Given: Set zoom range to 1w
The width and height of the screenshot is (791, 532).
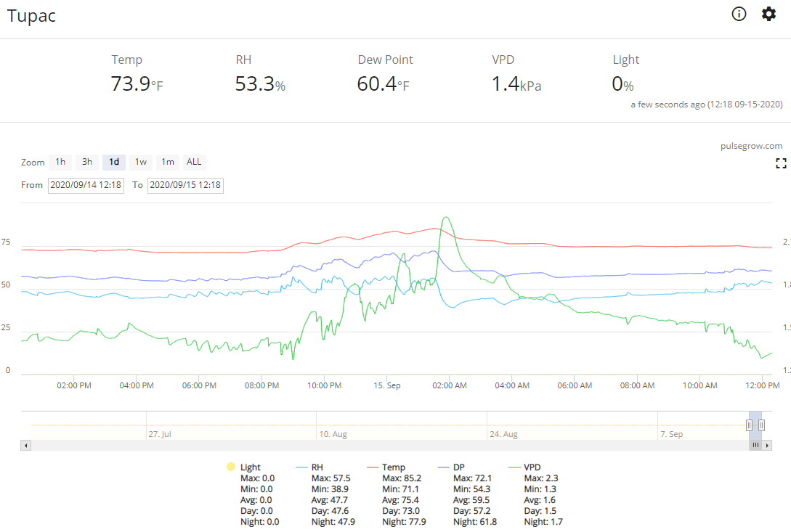Looking at the screenshot, I should (x=141, y=162).
